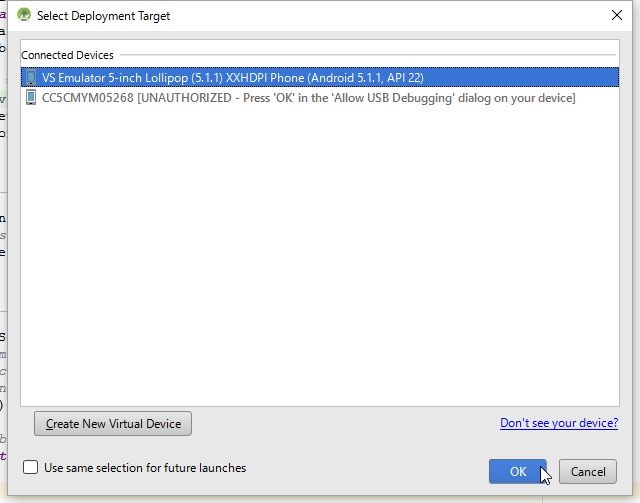Select the unauthorized CC5CMYM05268 device
The image size is (640, 503).
(x=300, y=98)
